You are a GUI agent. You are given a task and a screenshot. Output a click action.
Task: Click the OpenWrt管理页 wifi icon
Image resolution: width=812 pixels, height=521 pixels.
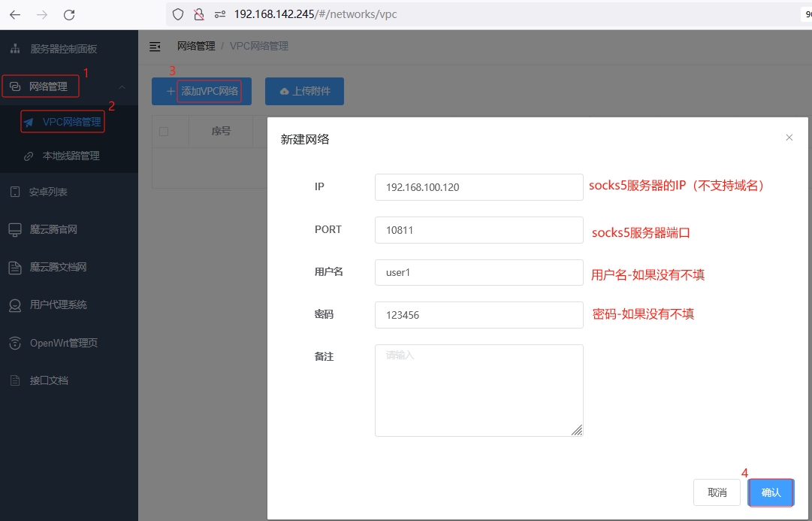14,343
